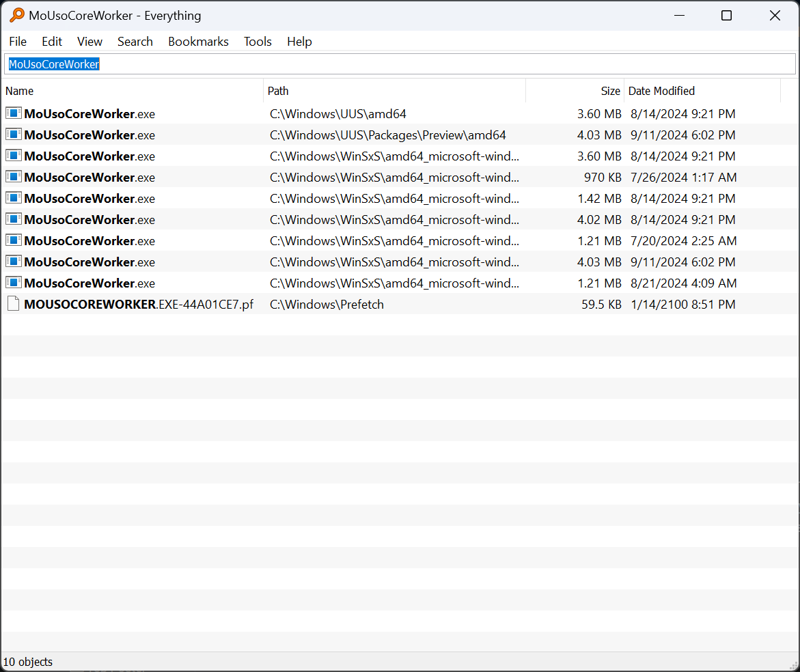Click date 1/14/2100 8:51 PM
Viewport: 800px width, 672px height.
tap(683, 305)
